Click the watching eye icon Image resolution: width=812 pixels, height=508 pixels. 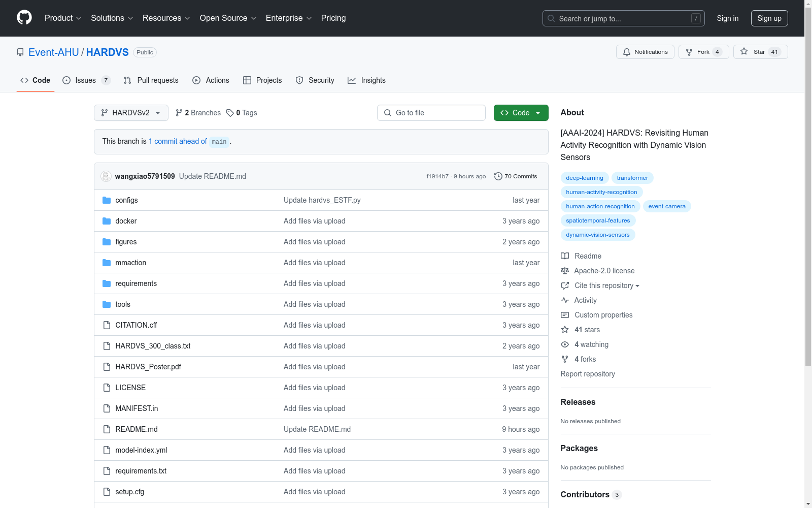565,344
